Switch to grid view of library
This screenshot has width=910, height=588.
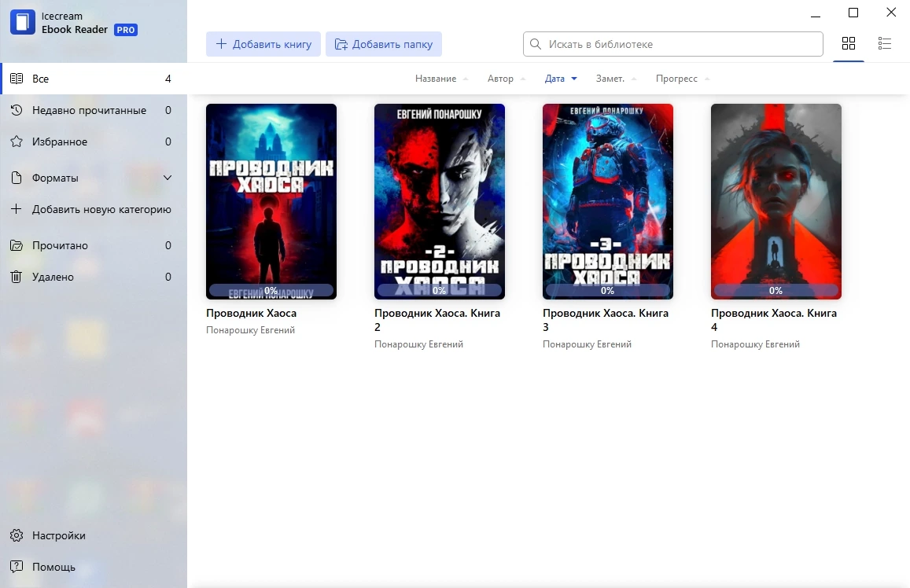849,43
